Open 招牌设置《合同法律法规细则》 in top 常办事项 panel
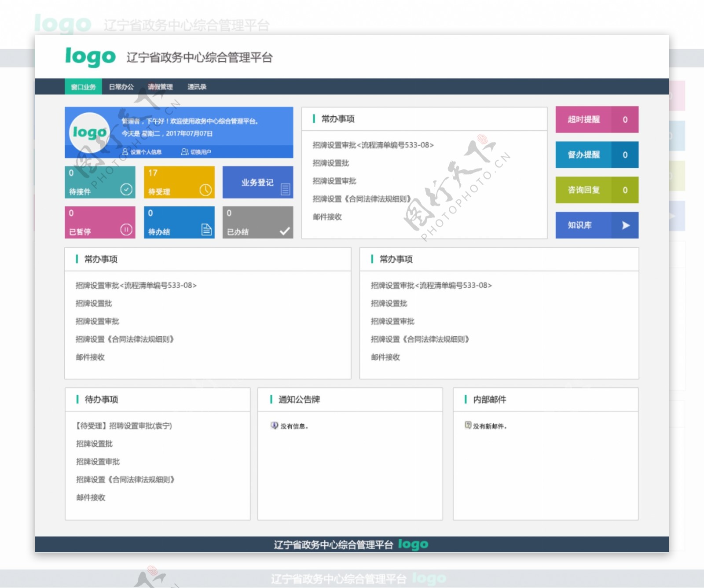 [x=362, y=199]
